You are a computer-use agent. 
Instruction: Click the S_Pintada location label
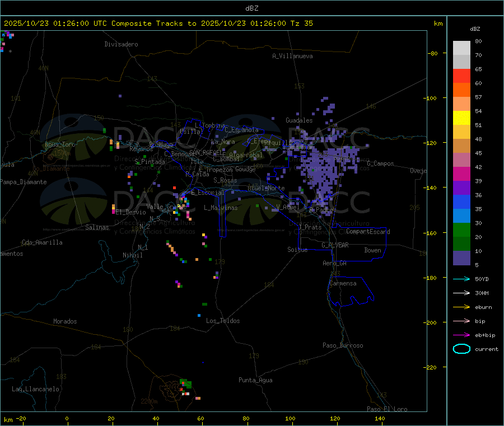tap(150, 162)
